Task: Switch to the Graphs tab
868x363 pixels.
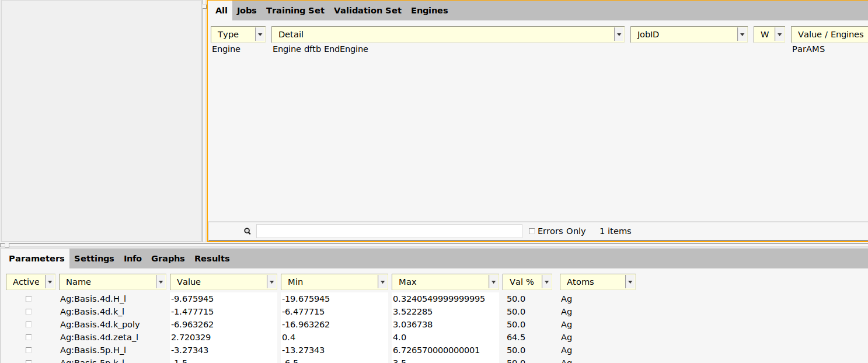Action: click(168, 259)
